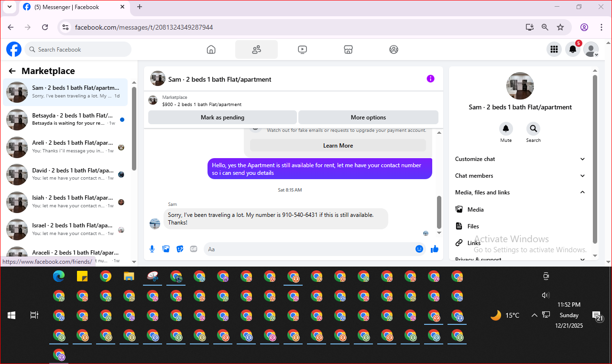This screenshot has width=612, height=364.
Task: Launch Microsoft Edge from the taskbar
Action: pyautogui.click(x=59, y=276)
